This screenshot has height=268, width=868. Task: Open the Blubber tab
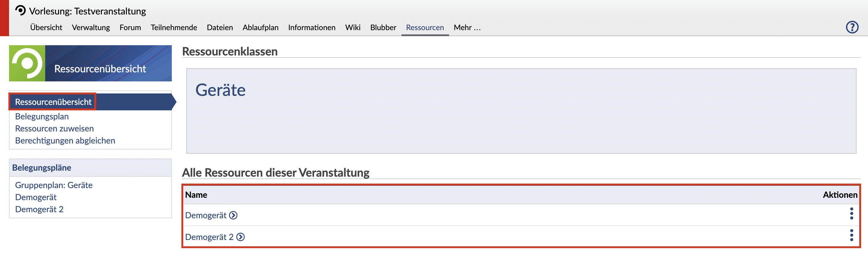pos(383,28)
